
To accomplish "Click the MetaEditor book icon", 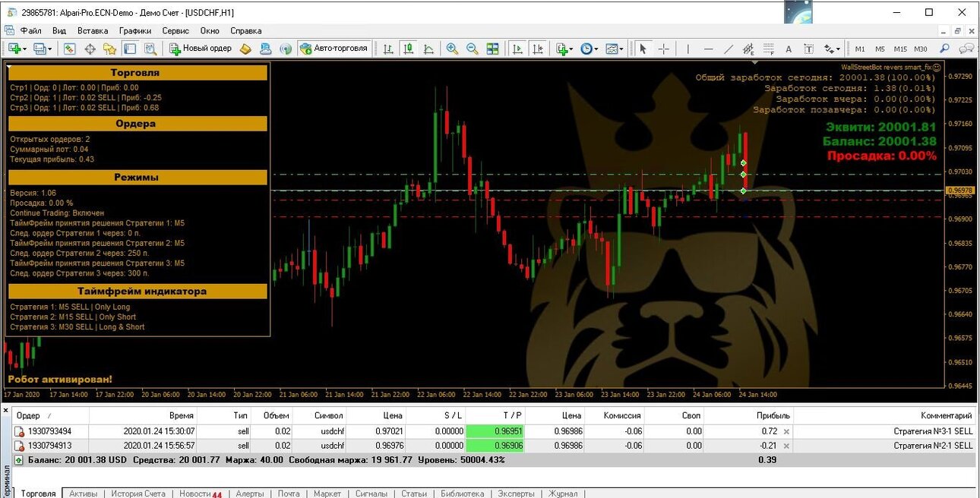I will click(x=245, y=49).
